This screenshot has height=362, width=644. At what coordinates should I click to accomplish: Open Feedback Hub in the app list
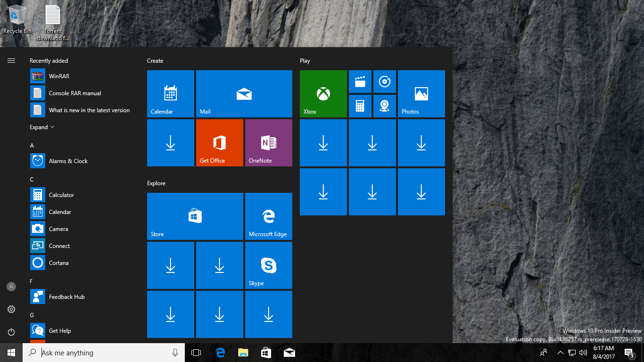tap(83, 296)
